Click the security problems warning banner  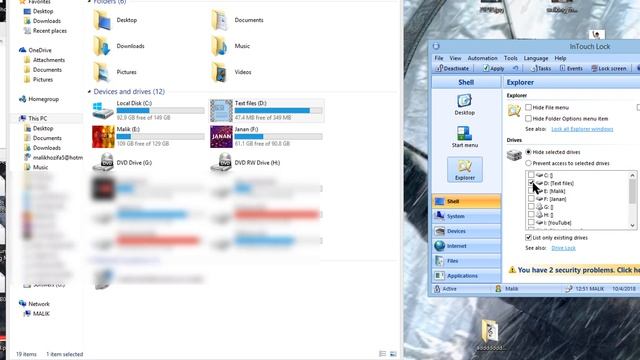pyautogui.click(x=573, y=270)
